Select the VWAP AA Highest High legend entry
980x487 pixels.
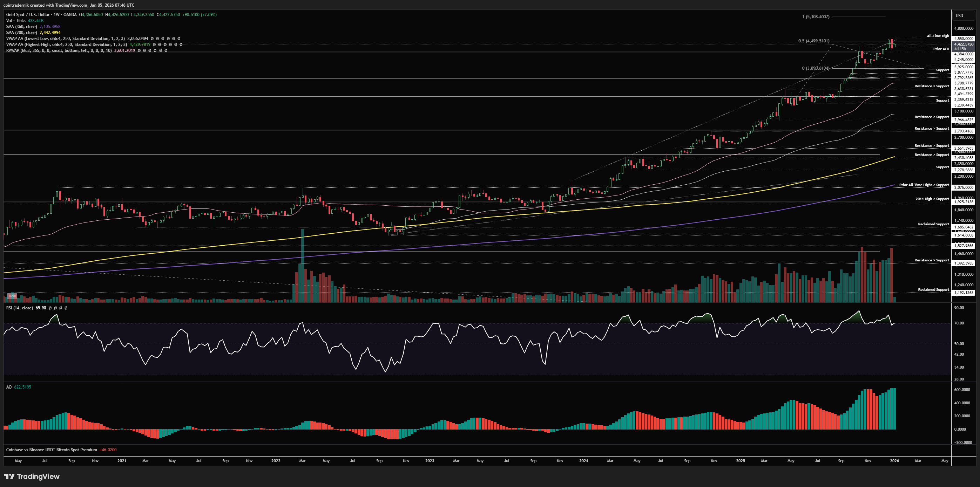[67, 44]
